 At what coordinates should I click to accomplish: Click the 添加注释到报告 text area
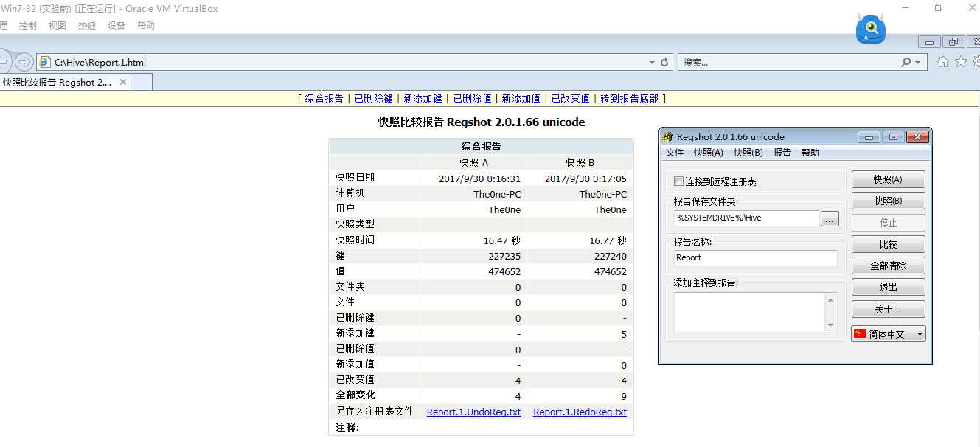748,312
